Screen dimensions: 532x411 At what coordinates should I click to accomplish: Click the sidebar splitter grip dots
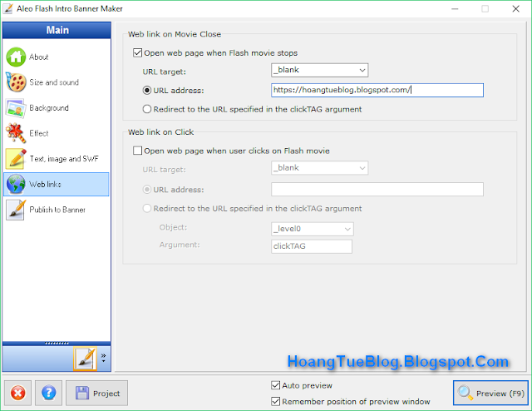(x=57, y=343)
